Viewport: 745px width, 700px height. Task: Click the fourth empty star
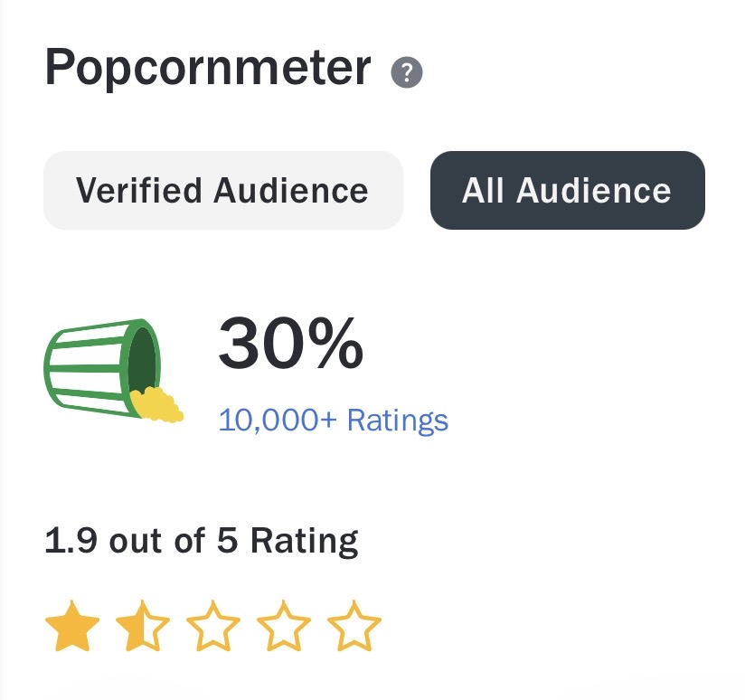[x=283, y=628]
